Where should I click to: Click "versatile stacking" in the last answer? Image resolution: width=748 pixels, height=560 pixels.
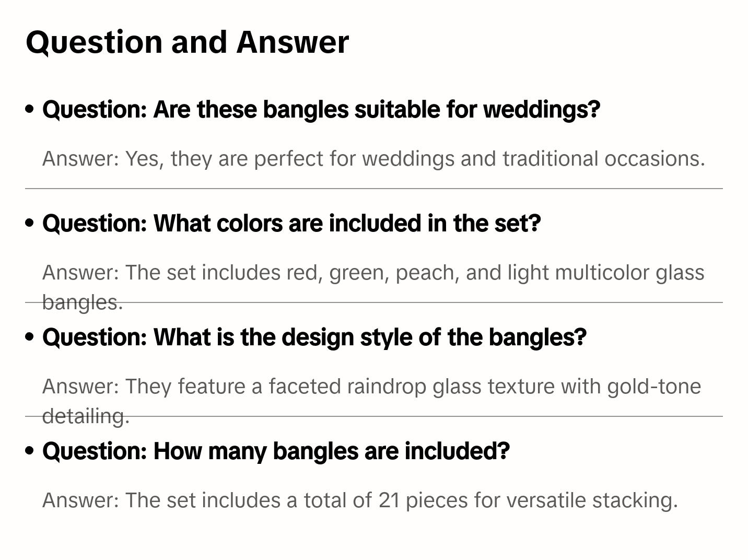pyautogui.click(x=592, y=500)
